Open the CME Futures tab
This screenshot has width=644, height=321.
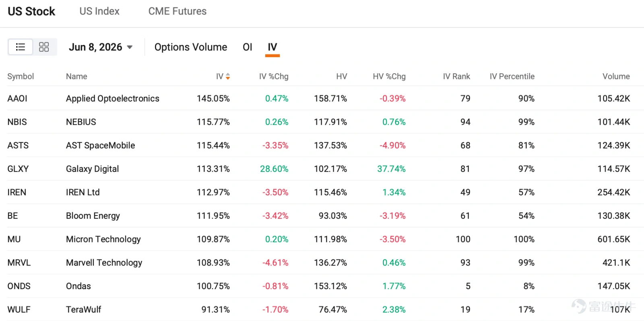(x=178, y=11)
